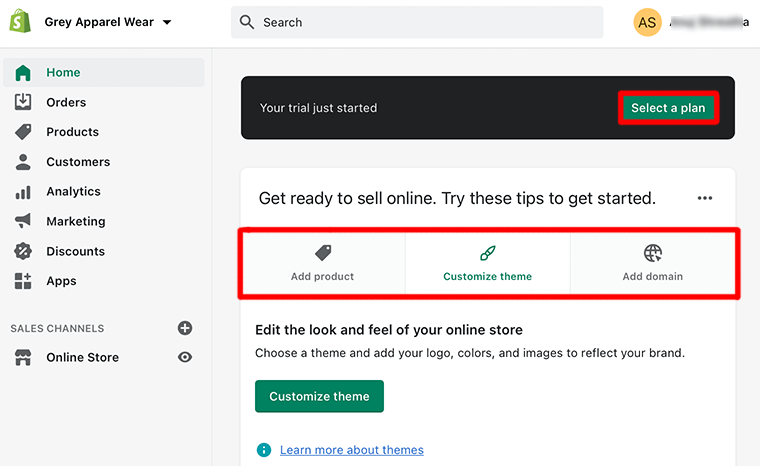Open the Learn more about themes link
This screenshot has height=466, width=760.
(352, 450)
